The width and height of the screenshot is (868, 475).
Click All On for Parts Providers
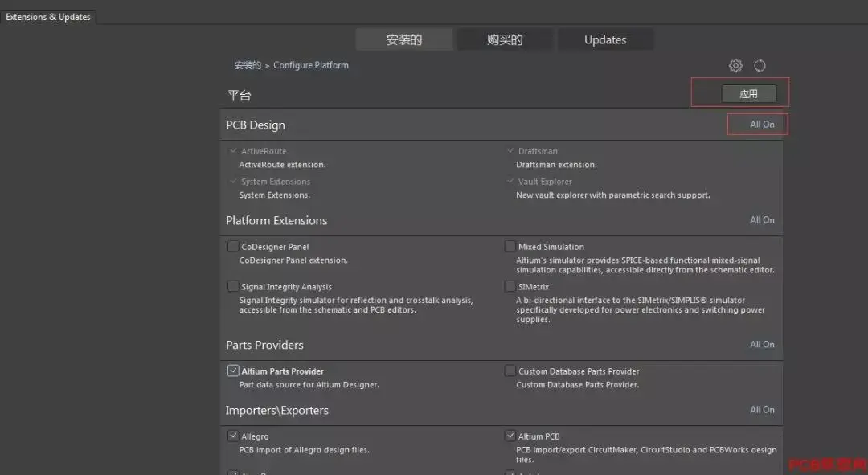pyautogui.click(x=762, y=344)
